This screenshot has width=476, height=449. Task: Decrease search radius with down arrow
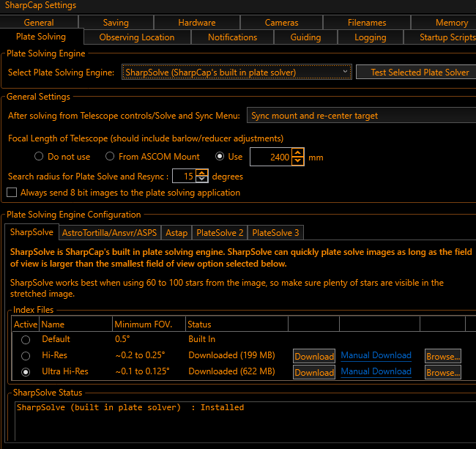click(x=202, y=179)
